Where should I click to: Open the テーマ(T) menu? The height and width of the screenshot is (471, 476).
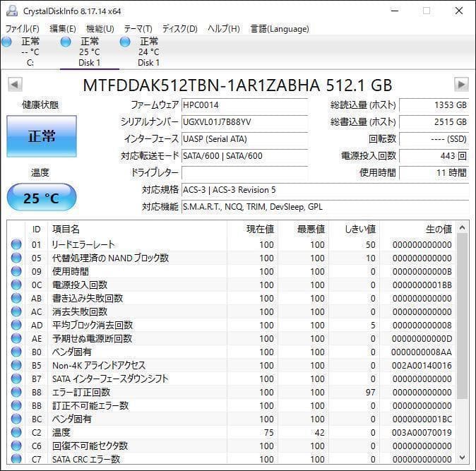click(138, 29)
